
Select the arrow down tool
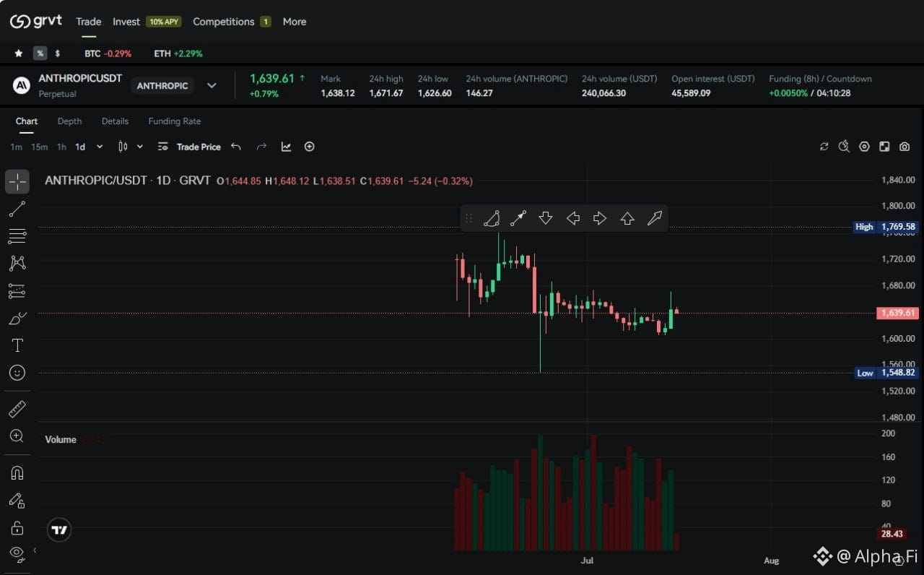(x=546, y=218)
